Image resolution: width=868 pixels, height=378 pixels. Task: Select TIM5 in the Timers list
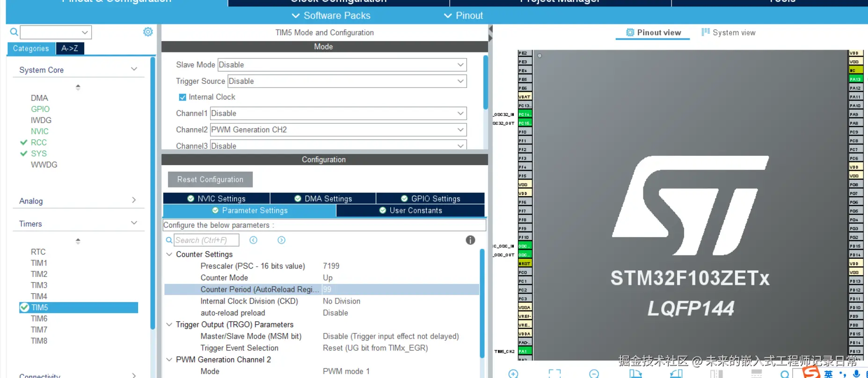pyautogui.click(x=79, y=307)
